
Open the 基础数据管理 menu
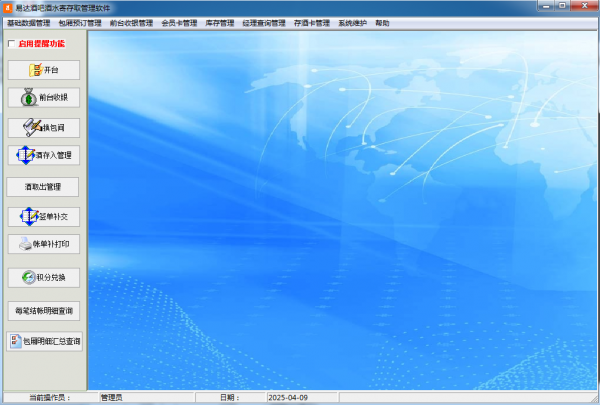coord(29,23)
